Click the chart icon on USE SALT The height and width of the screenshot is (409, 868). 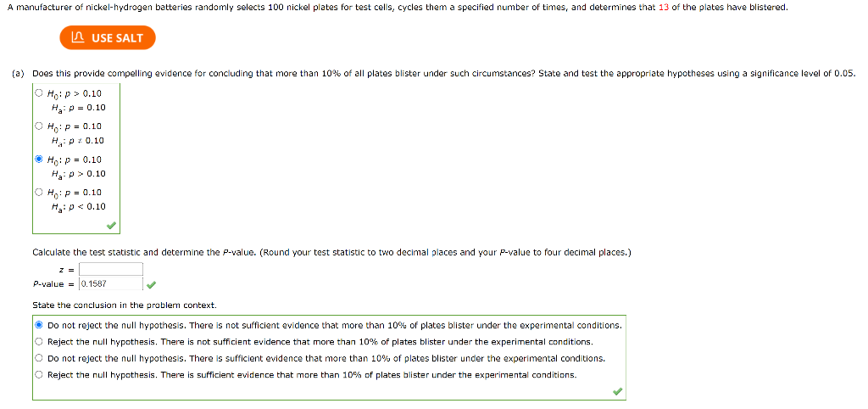(x=79, y=37)
